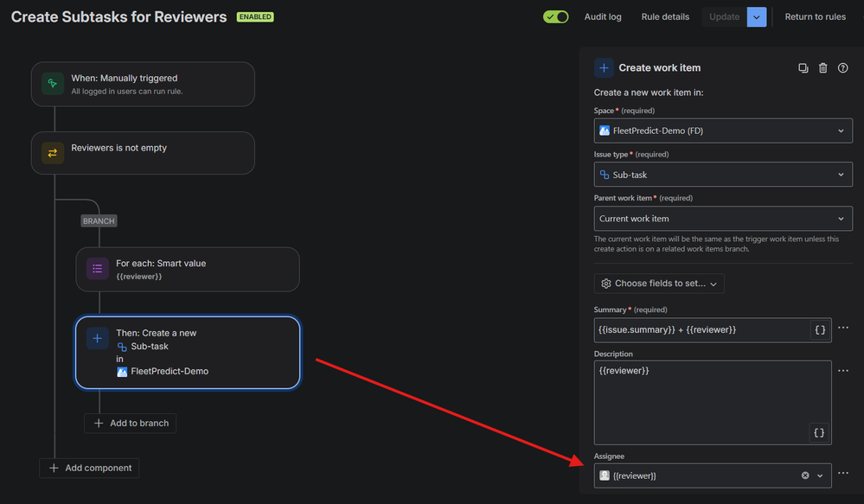The height and width of the screenshot is (504, 864).
Task: Click the ENABLED status badge
Action: click(x=255, y=16)
